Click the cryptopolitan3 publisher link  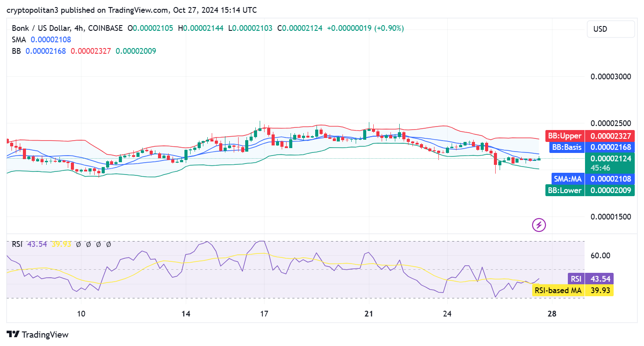[x=31, y=10]
